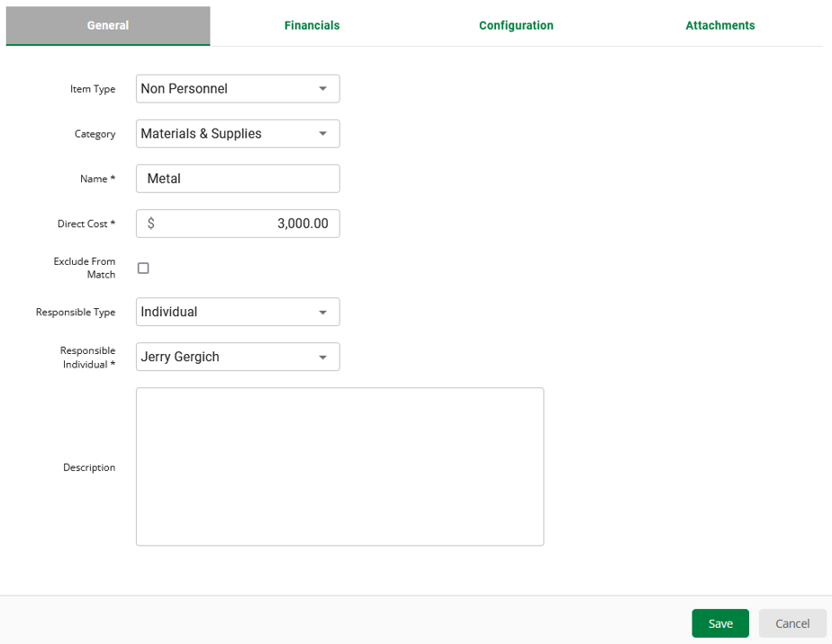Switch to the Financials tab
The width and height of the screenshot is (832, 644).
[312, 25]
